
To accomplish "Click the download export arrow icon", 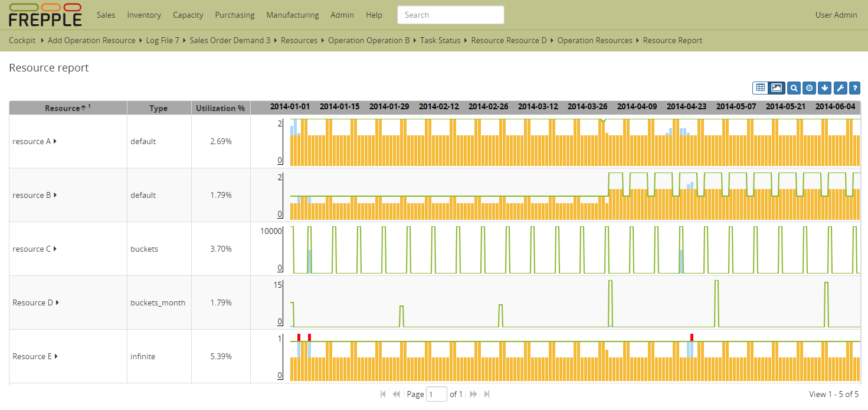I will (825, 88).
